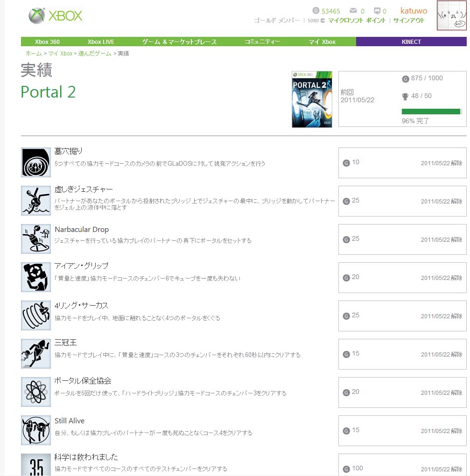Open the 4リング・サーカス achievement icon
470x476 pixels.
click(36, 315)
